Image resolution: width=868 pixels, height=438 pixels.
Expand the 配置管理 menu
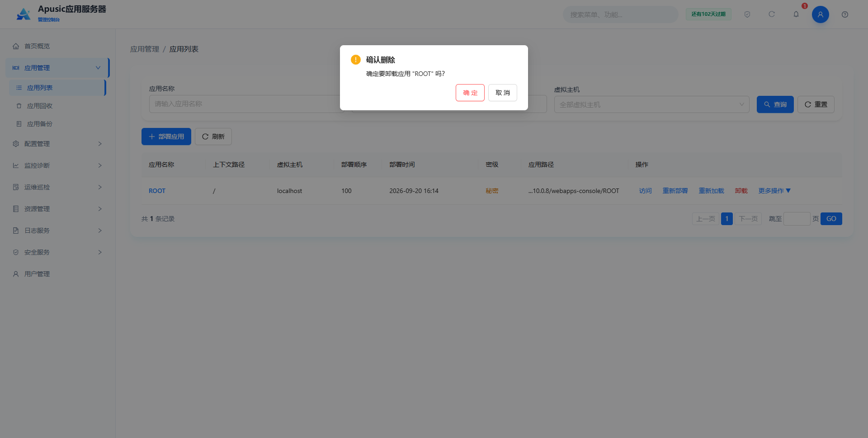(57, 144)
